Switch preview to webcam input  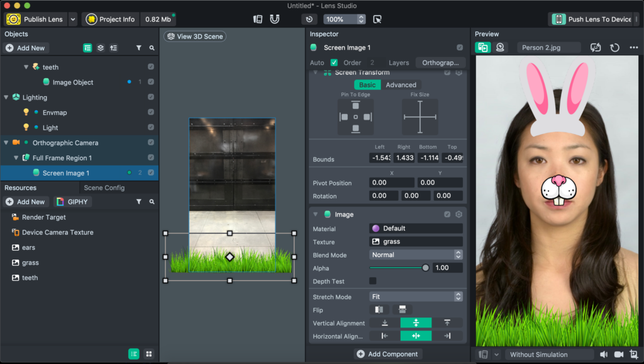(500, 47)
